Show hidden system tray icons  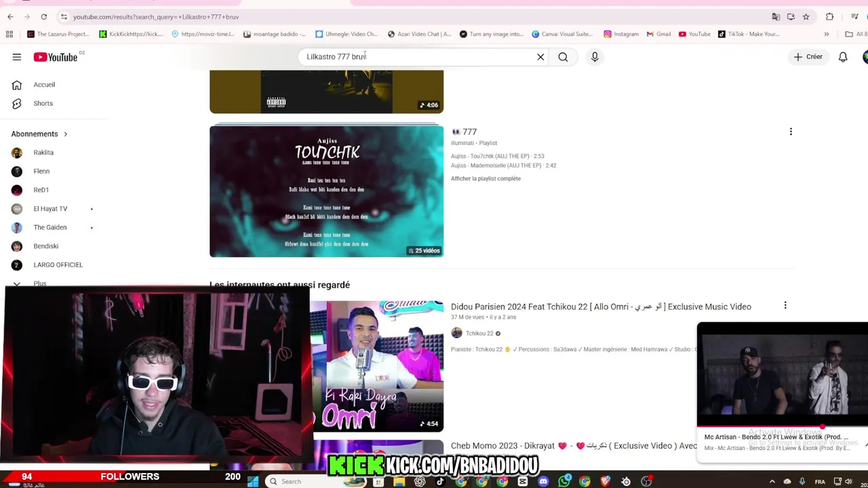(772, 481)
